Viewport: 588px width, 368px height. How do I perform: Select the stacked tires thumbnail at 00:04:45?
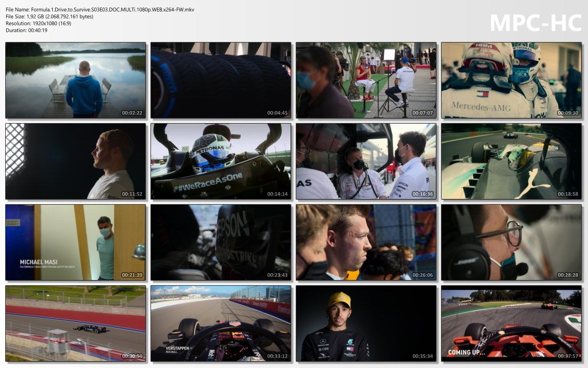click(220, 80)
